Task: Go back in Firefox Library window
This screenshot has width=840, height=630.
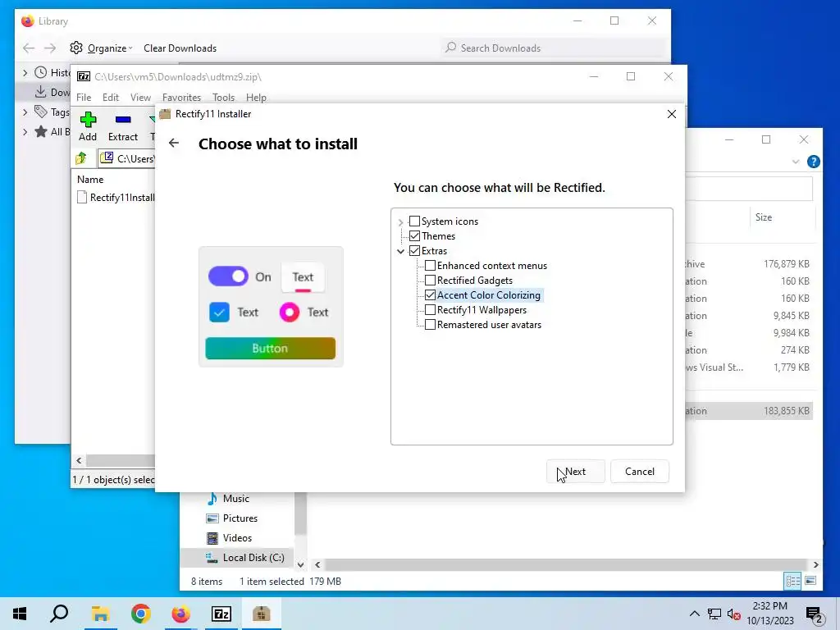Action: [x=29, y=48]
